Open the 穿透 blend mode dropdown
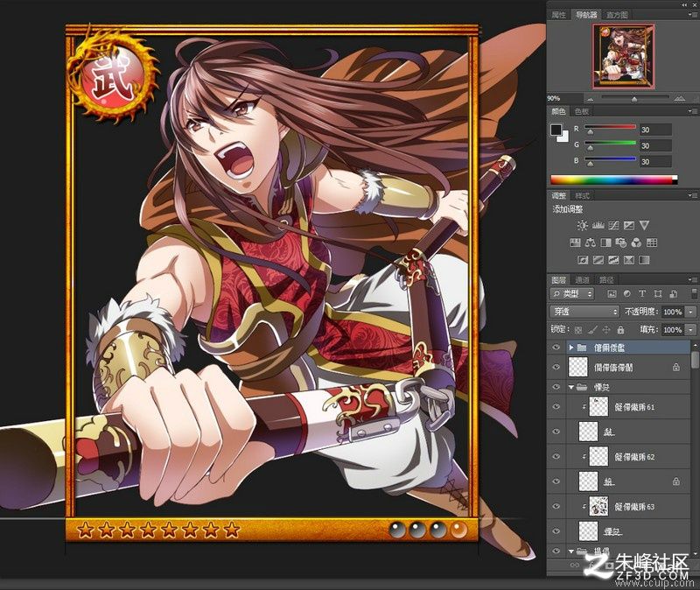Screen dimensions: 700x590 pos(584,312)
